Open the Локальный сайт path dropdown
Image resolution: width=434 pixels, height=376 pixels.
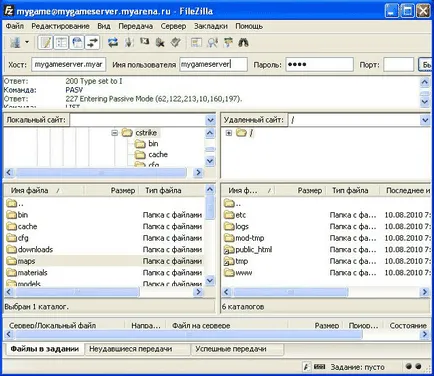tap(210, 120)
